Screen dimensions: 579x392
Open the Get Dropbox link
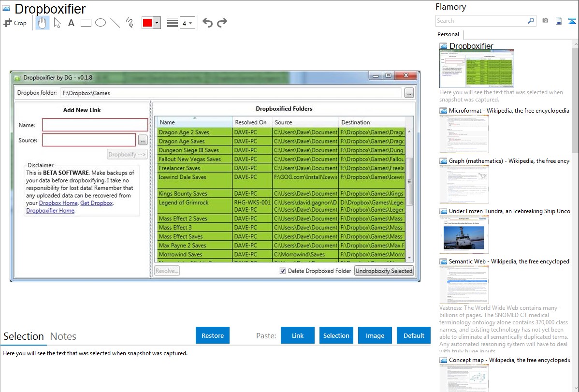point(96,203)
